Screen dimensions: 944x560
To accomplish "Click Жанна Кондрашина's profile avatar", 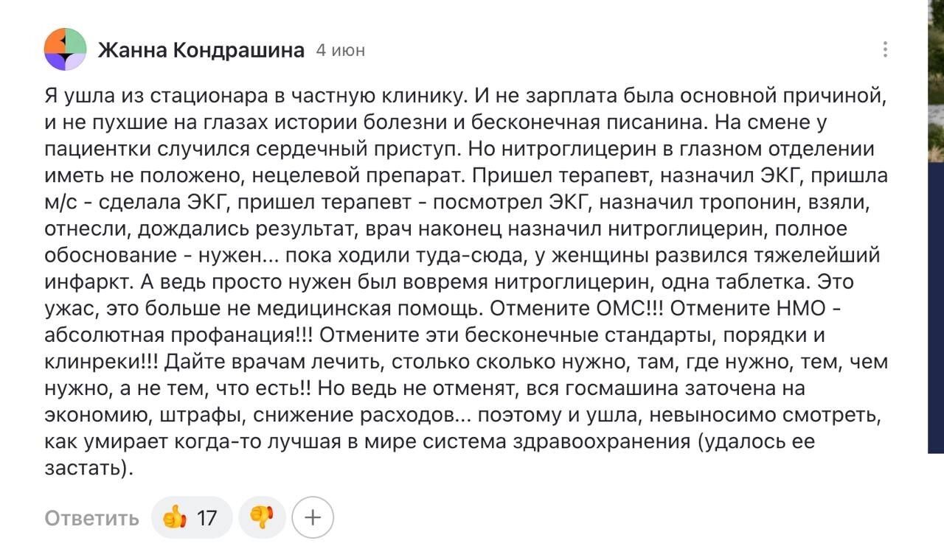I will coord(65,49).
